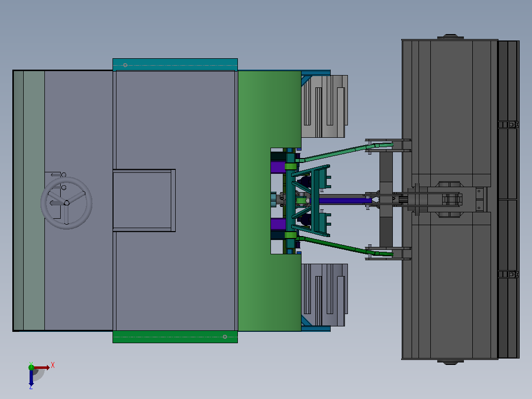The width and height of the screenshot is (532, 399).
Task: Pick the small hole on the green bottom strip
Action: 225,337
